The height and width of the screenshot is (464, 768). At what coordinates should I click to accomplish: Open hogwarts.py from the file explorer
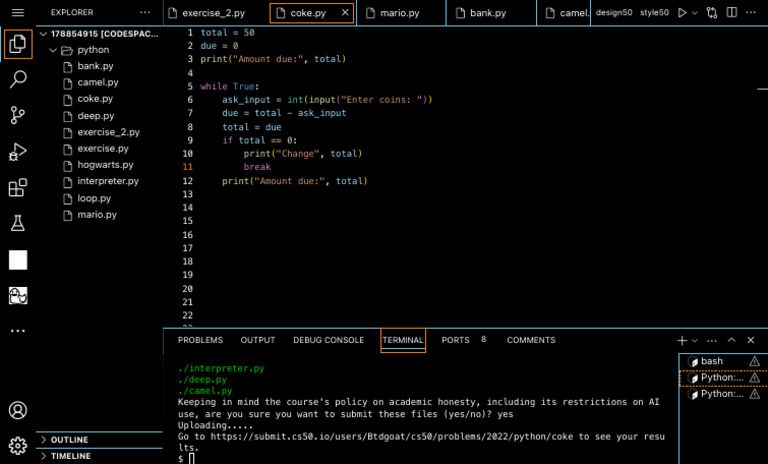(105, 165)
